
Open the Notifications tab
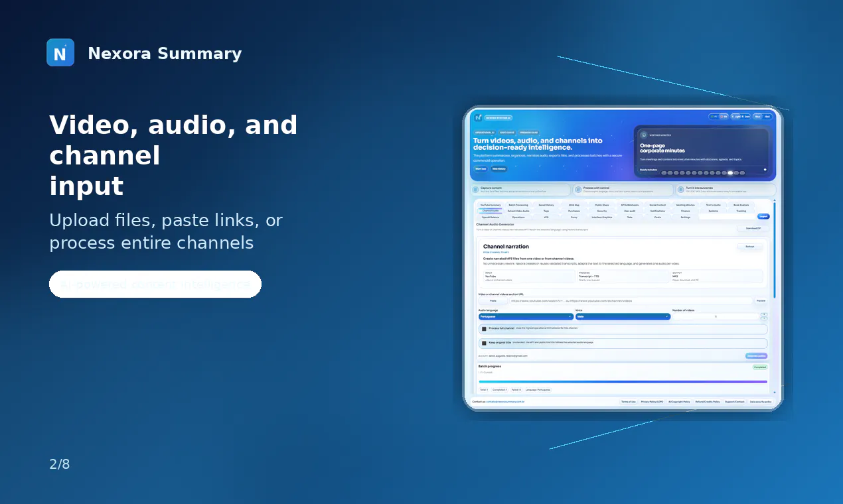pos(658,211)
